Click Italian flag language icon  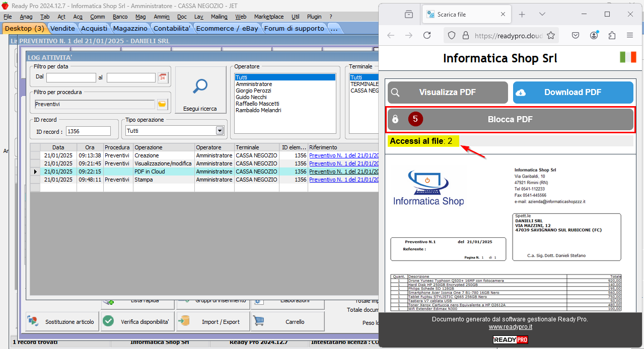(x=628, y=57)
